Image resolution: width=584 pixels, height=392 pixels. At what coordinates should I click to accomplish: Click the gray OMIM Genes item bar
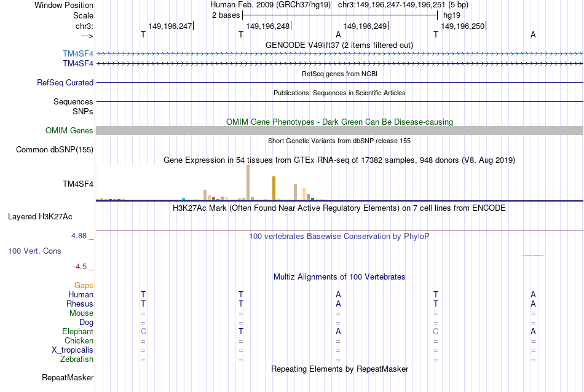coord(340,131)
